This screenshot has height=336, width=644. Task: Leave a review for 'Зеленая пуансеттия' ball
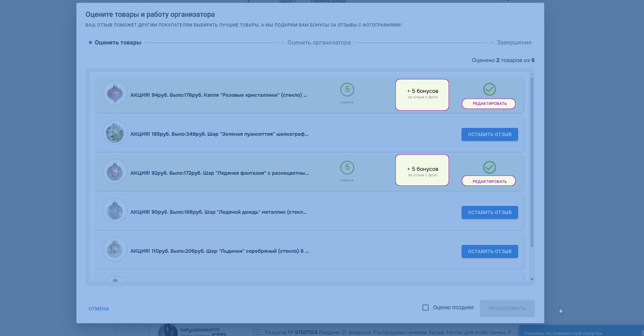click(489, 134)
